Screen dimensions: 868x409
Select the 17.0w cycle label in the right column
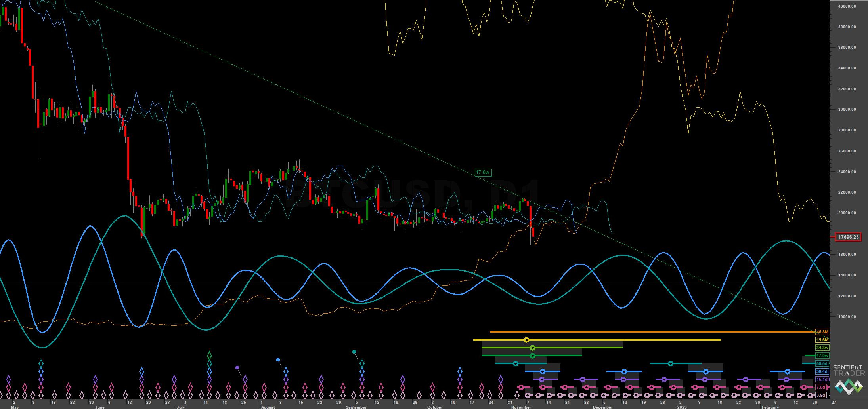coord(822,356)
